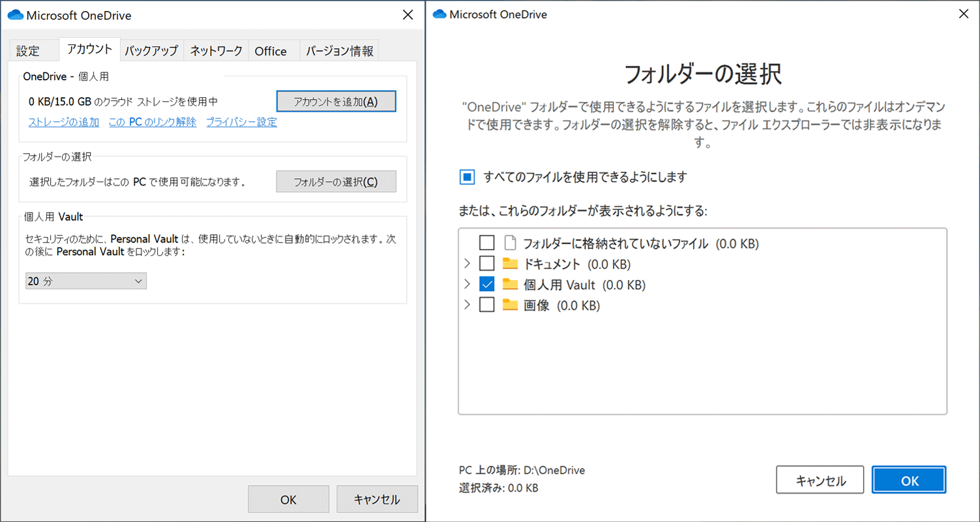Click the フォルダーの選択(C) button

pyautogui.click(x=336, y=181)
